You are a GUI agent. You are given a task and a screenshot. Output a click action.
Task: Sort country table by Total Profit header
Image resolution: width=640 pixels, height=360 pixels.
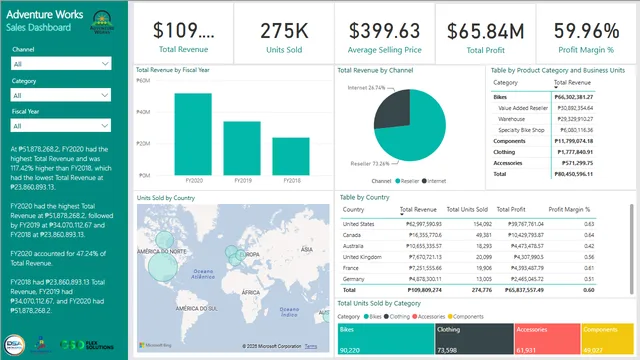point(511,209)
